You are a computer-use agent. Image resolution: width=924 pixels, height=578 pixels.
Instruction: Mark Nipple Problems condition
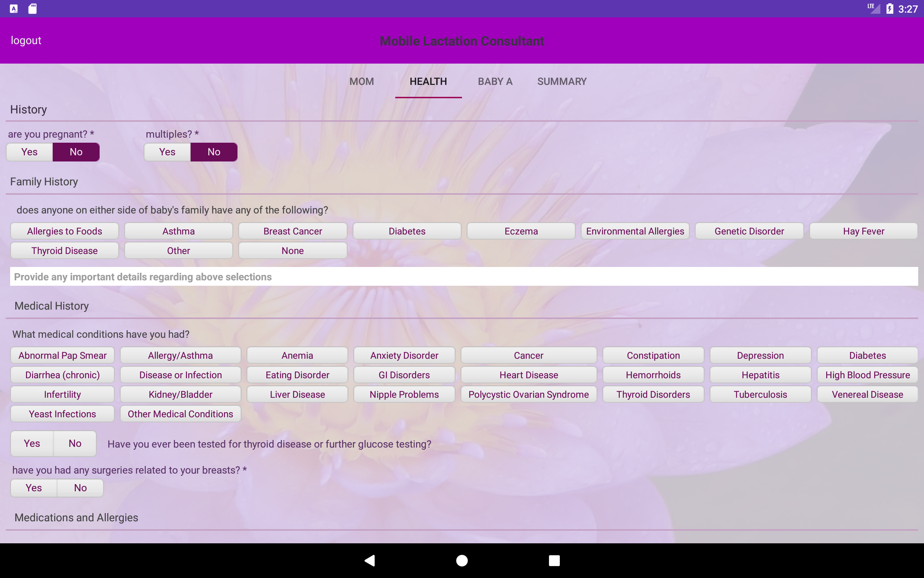click(404, 394)
